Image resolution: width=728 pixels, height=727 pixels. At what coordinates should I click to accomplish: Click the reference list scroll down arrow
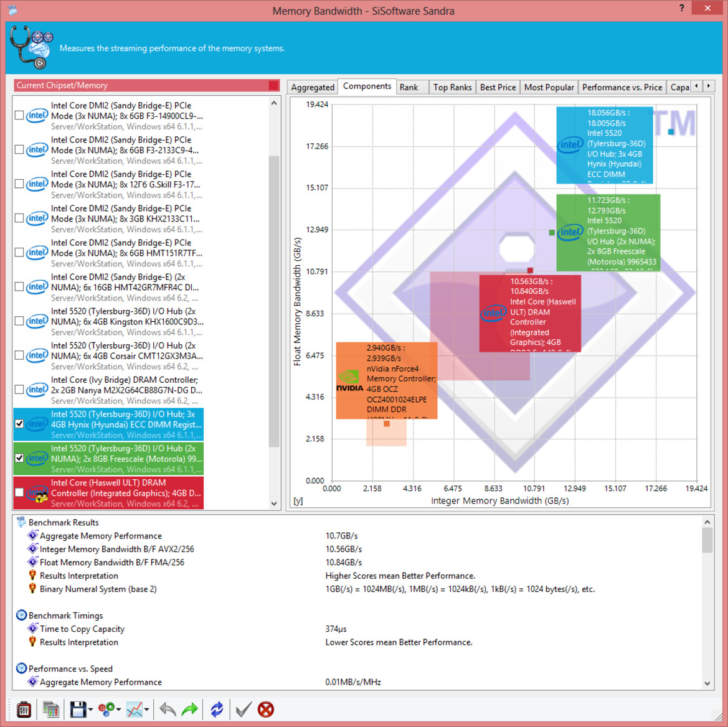click(274, 504)
